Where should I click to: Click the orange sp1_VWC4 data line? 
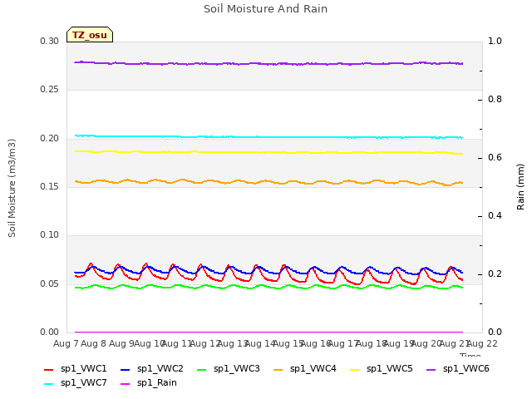[x=268, y=182]
